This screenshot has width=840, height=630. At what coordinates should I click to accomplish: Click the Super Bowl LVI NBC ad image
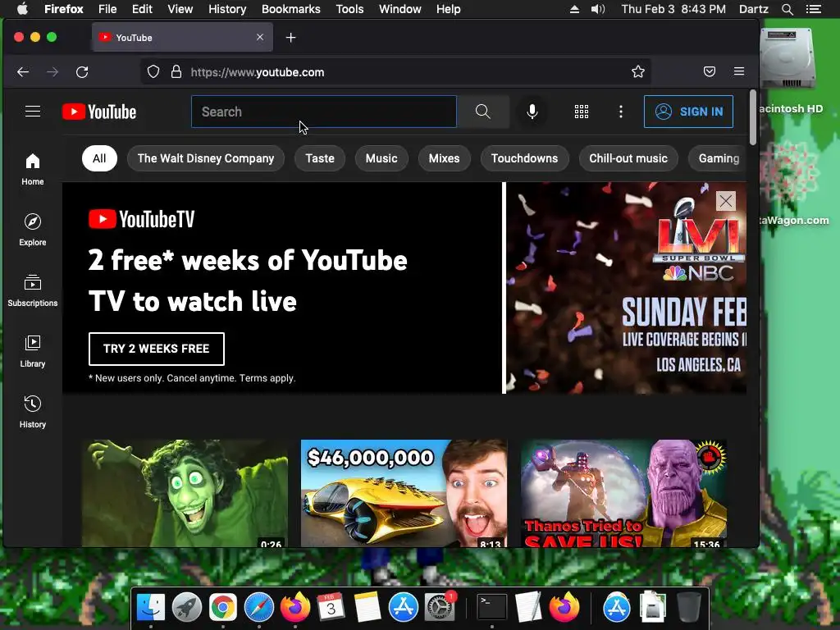pyautogui.click(x=626, y=288)
